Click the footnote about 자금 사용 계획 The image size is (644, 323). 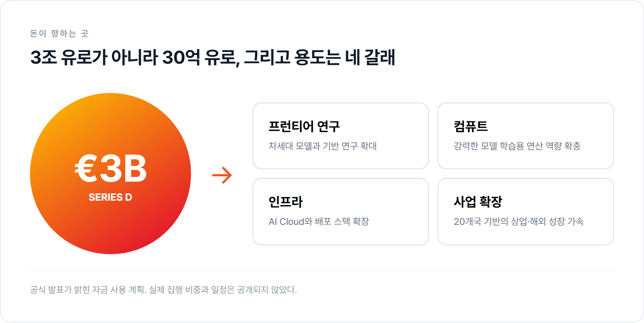click(x=164, y=290)
